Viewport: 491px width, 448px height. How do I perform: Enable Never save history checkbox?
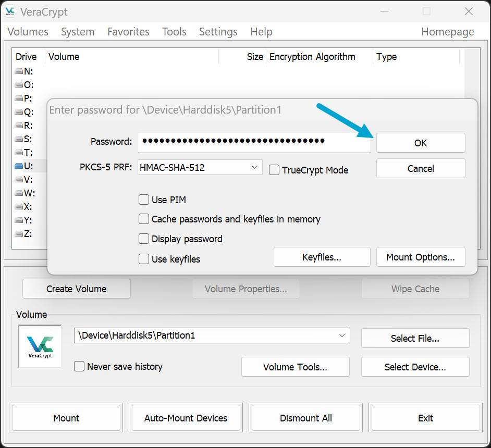coord(79,367)
